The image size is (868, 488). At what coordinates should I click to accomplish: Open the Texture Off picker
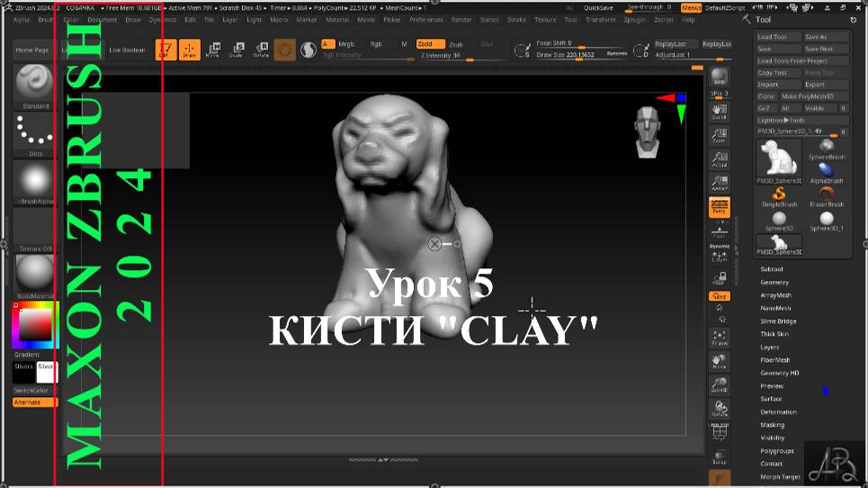(x=35, y=230)
